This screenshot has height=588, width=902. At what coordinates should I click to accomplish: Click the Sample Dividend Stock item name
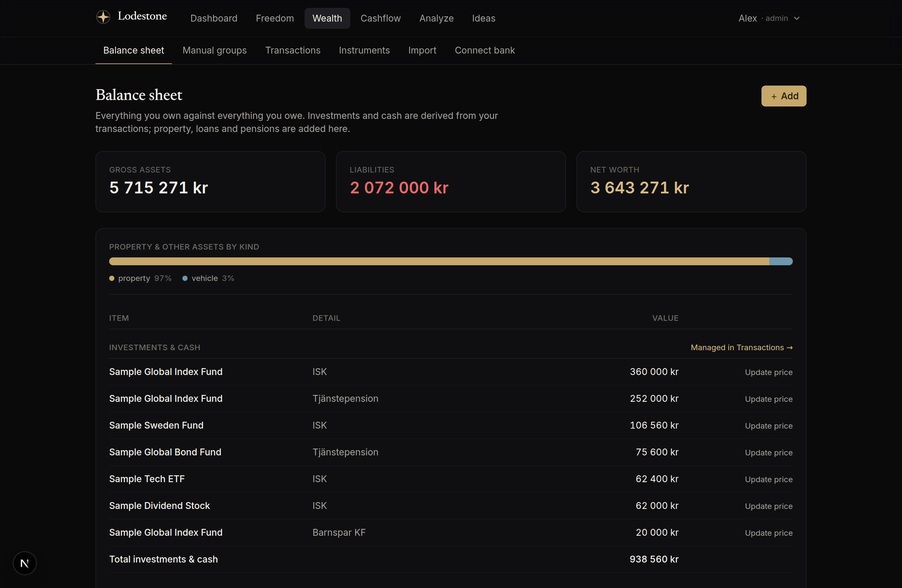tap(159, 506)
